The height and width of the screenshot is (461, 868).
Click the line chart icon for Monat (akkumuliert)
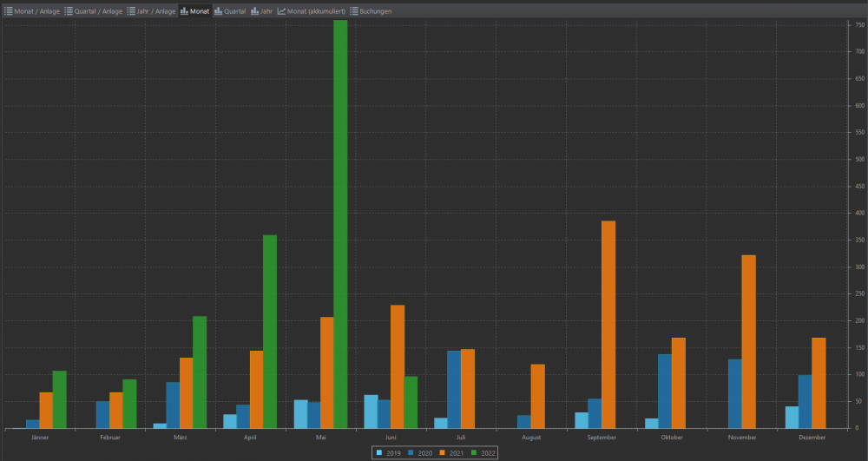point(281,11)
